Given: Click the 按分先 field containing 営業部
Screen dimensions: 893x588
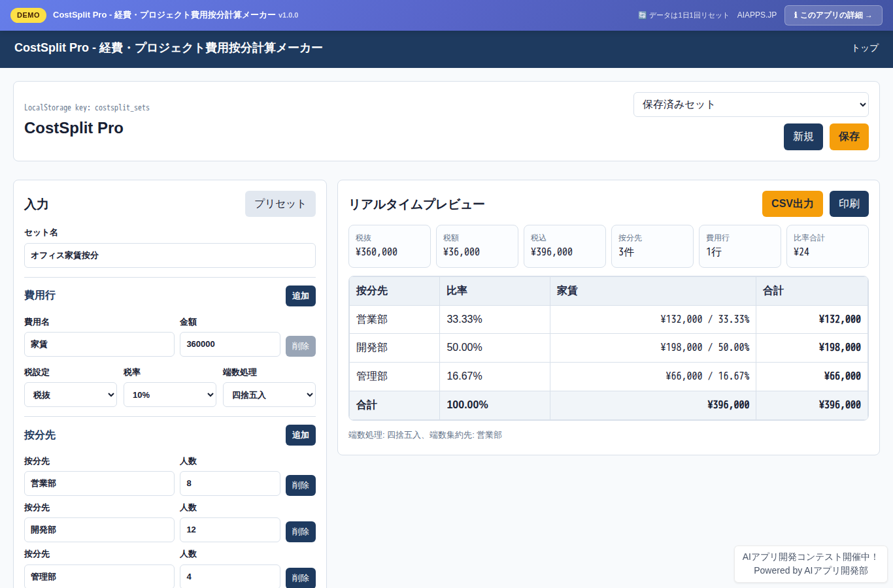Looking at the screenshot, I should tap(99, 483).
